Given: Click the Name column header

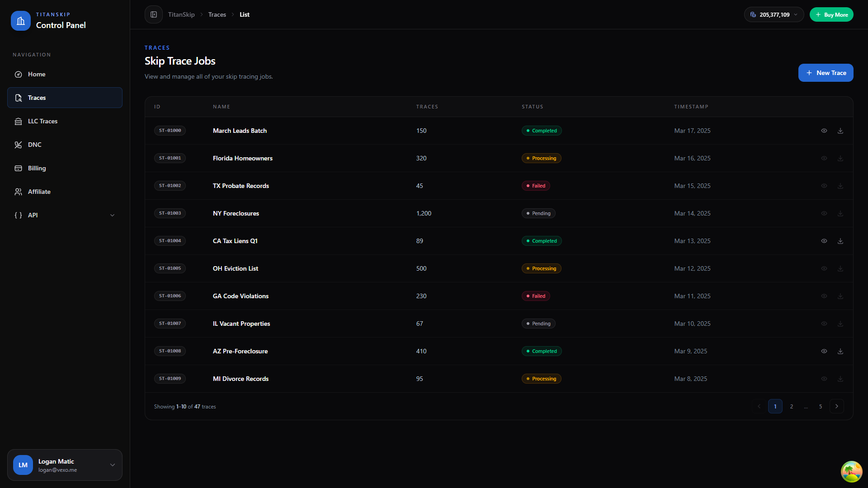Looking at the screenshot, I should 222,107.
